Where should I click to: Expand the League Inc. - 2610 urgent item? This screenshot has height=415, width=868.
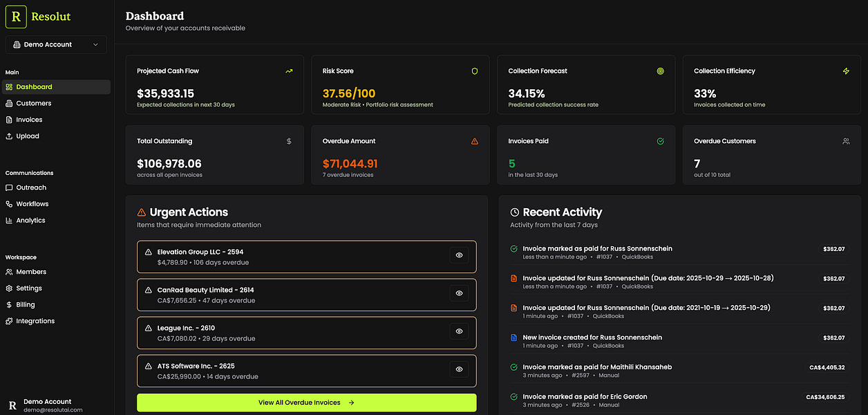pos(290,333)
